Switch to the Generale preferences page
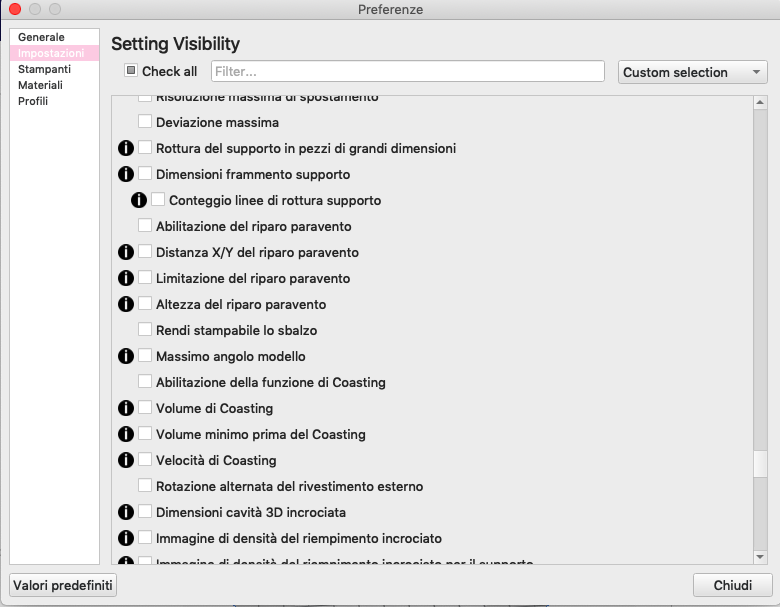The height and width of the screenshot is (607, 780). pos(41,37)
